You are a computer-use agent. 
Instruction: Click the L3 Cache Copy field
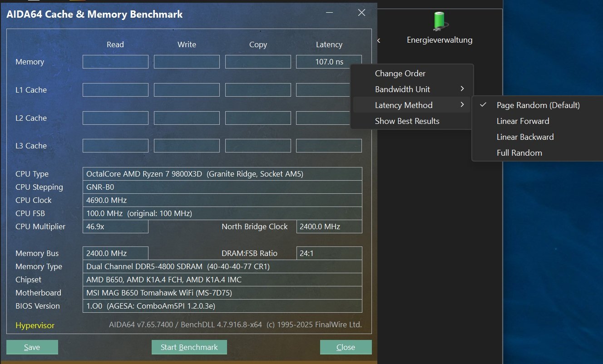[258, 146]
